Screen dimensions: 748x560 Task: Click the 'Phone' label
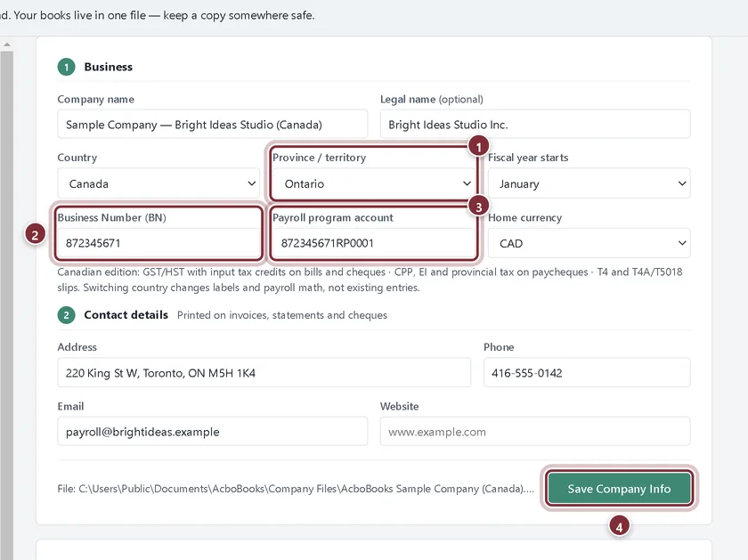pos(499,347)
